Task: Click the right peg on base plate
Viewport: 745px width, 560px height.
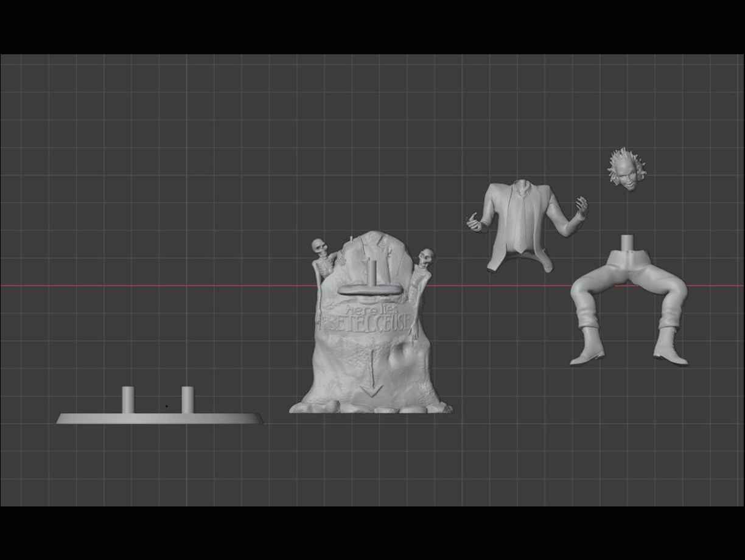Action: (187, 399)
